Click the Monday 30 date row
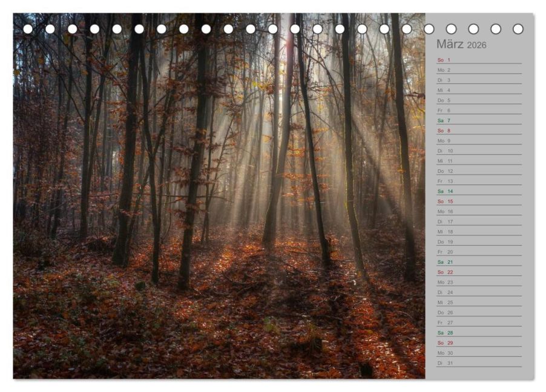 coord(479,353)
